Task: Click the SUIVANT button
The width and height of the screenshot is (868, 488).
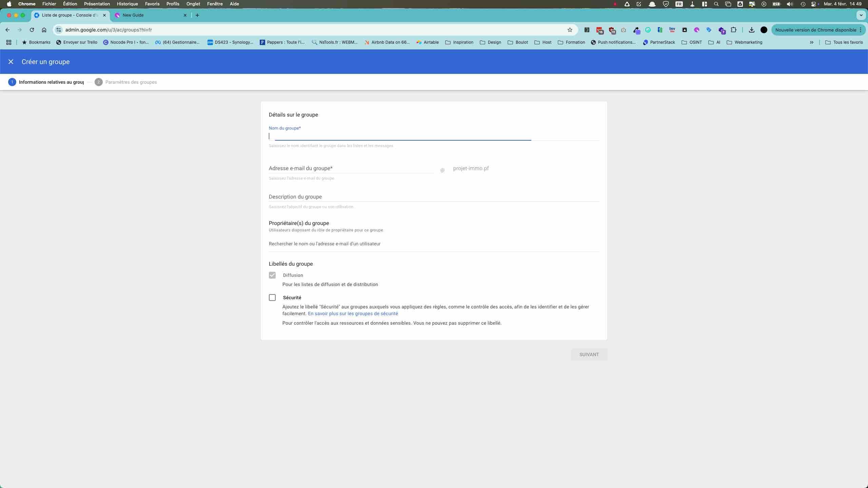Action: 589,354
